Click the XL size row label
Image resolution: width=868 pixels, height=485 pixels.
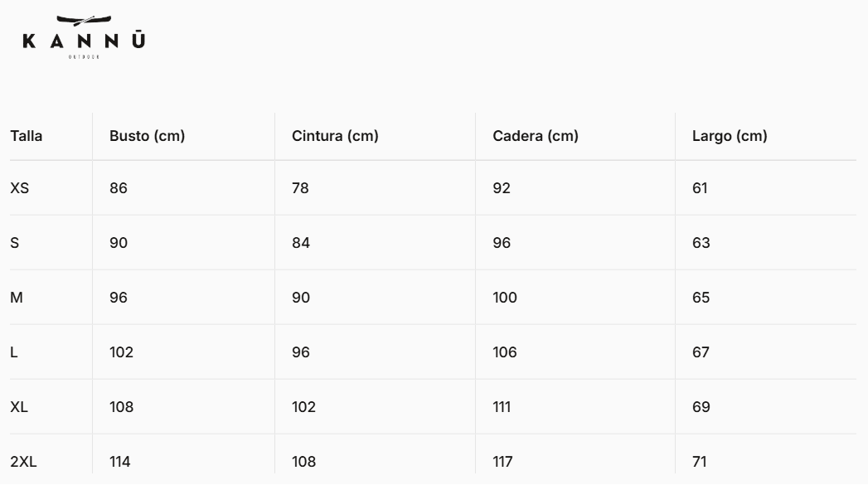20,407
